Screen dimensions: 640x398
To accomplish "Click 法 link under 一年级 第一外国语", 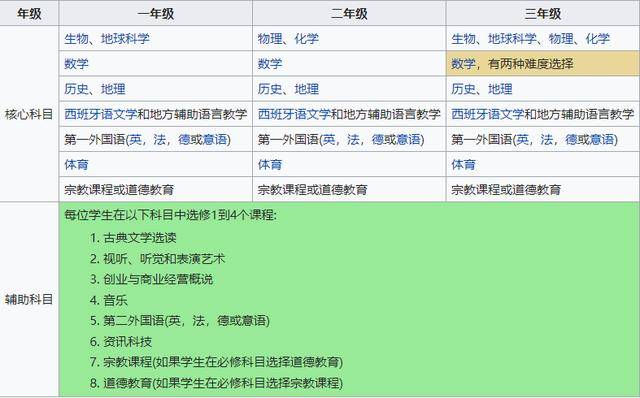I will [160, 140].
